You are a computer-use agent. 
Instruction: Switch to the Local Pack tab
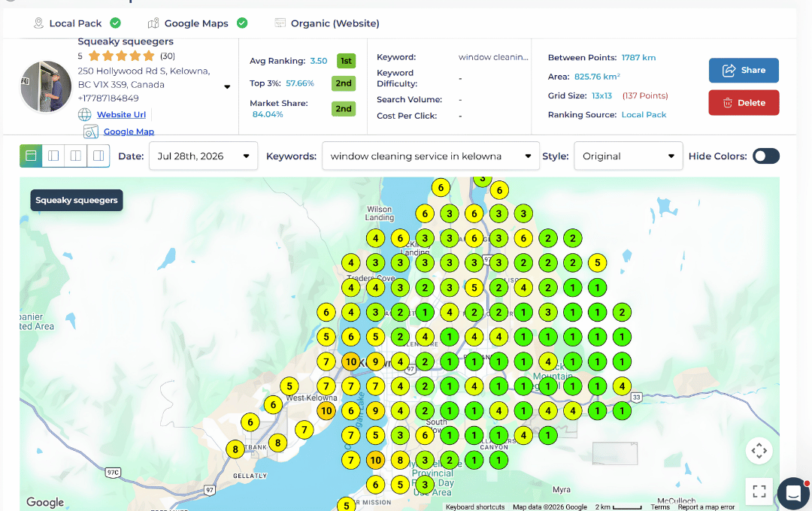point(76,23)
